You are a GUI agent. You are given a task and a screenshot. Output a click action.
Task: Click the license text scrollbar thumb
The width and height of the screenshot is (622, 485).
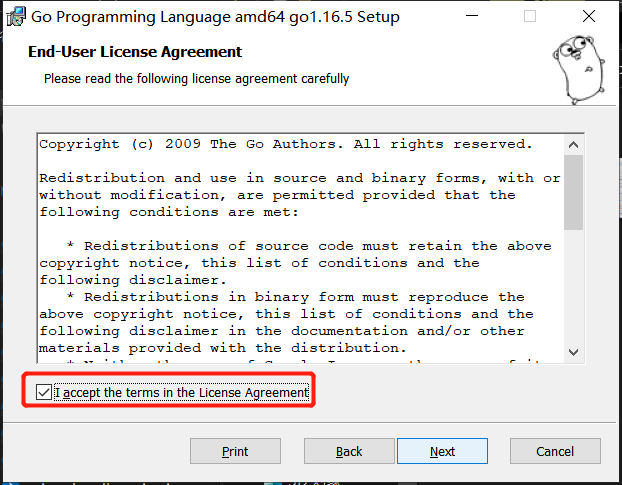click(x=573, y=190)
